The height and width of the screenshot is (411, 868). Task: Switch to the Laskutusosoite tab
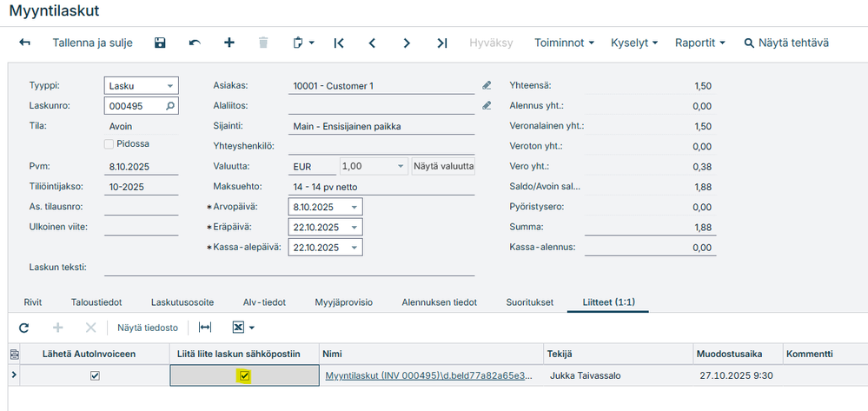click(182, 302)
